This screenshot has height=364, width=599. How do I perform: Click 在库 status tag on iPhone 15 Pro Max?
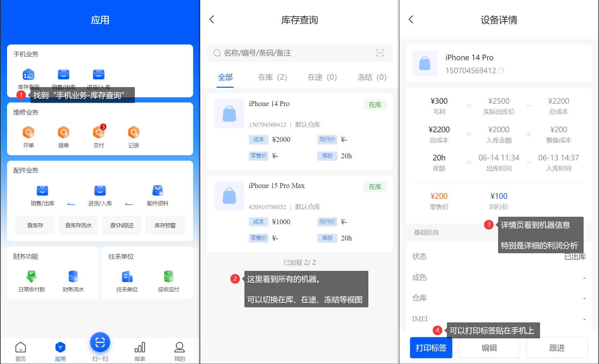click(x=375, y=187)
